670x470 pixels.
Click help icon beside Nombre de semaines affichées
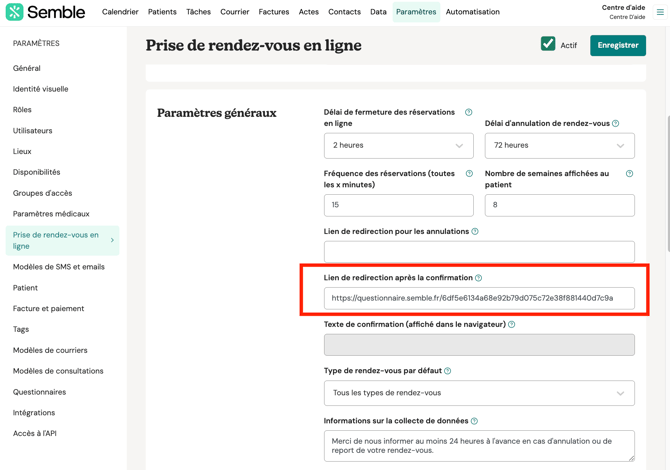pos(629,174)
